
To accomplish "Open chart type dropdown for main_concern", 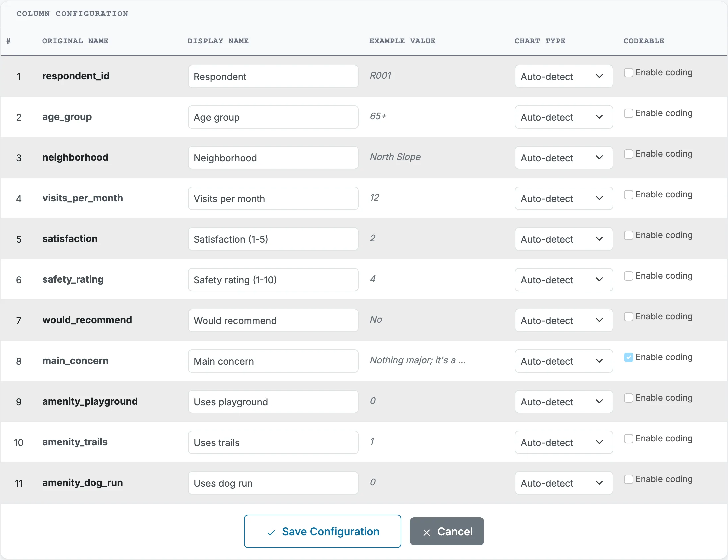I will point(564,361).
